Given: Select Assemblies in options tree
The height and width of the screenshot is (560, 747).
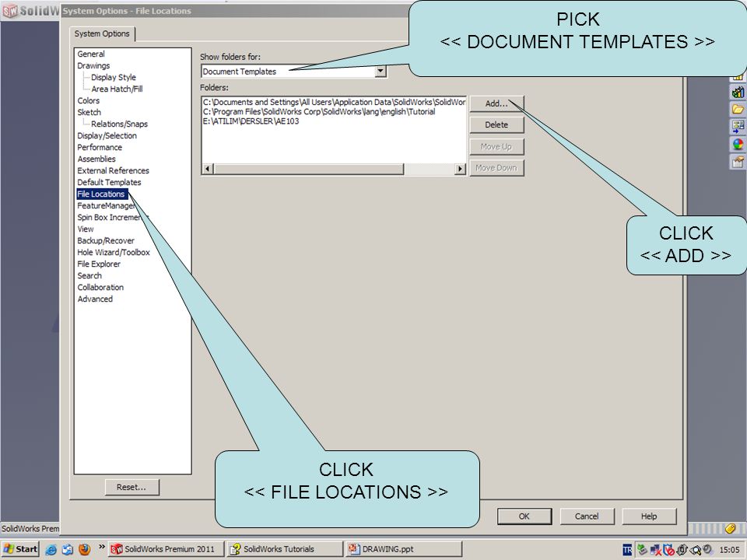Looking at the screenshot, I should [96, 159].
